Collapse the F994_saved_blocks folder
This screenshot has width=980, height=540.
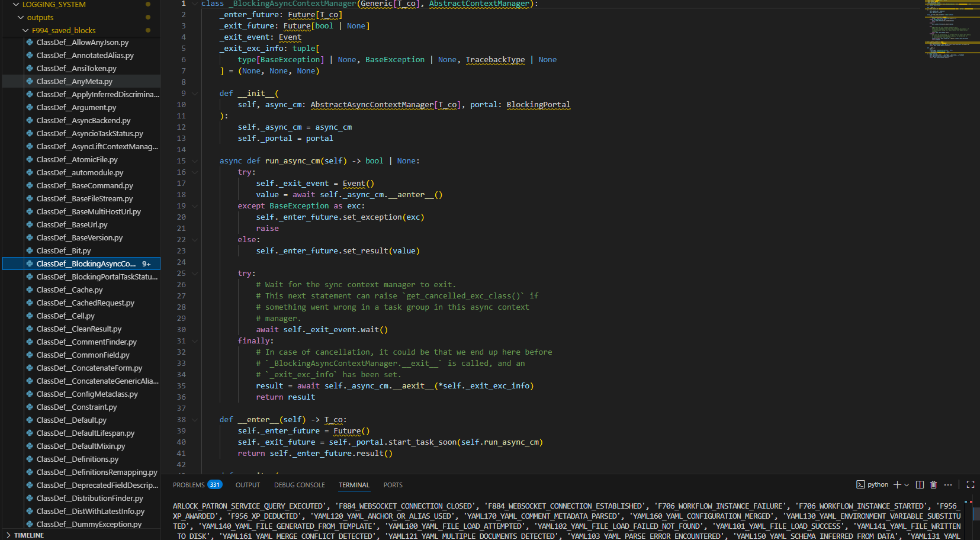click(25, 30)
